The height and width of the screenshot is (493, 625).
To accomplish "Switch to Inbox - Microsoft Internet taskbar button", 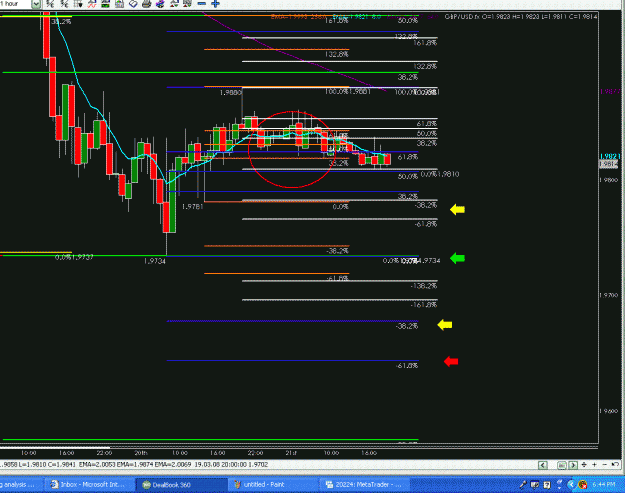I will 88,485.
